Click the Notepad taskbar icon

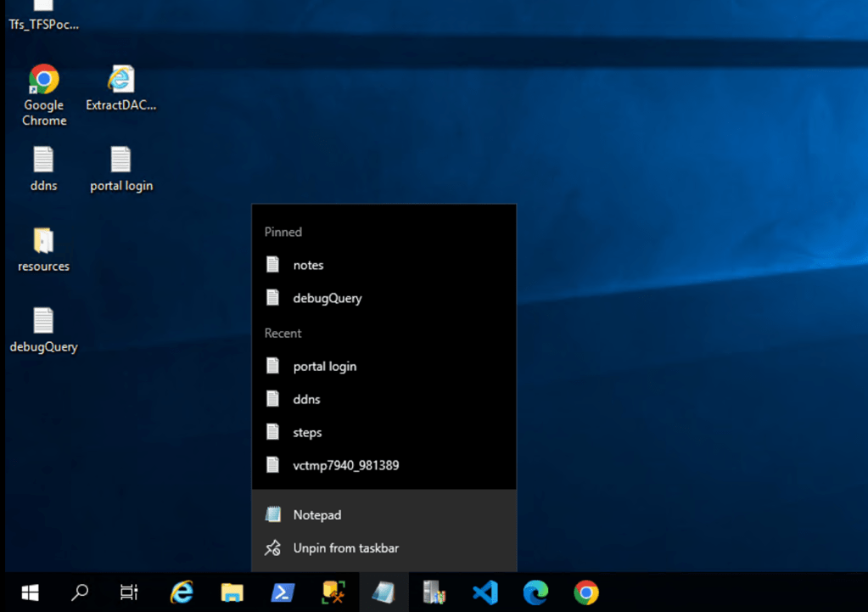pos(384,592)
